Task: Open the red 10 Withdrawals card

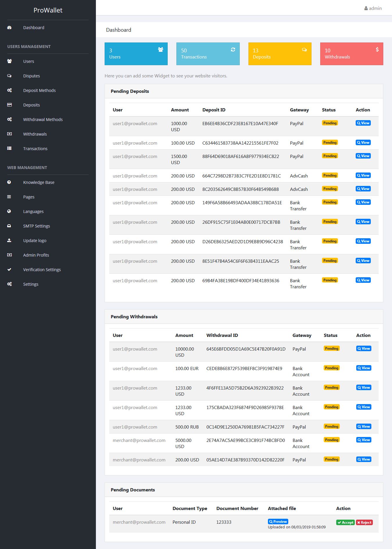Action: point(352,54)
